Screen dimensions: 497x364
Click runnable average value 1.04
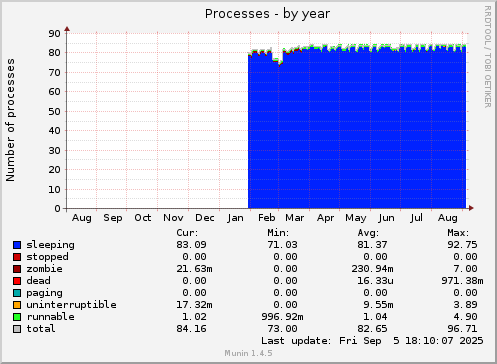pos(375,317)
